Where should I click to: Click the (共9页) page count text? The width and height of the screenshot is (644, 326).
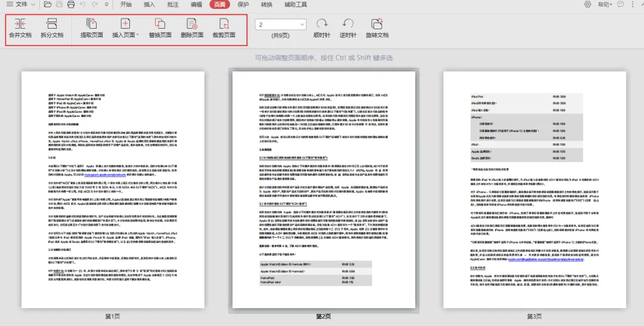click(x=280, y=35)
